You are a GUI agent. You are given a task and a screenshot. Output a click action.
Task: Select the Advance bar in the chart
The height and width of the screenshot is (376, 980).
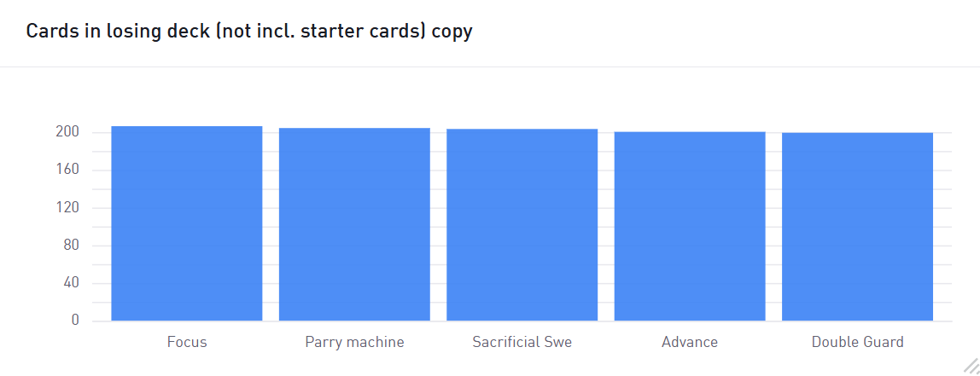(690, 226)
